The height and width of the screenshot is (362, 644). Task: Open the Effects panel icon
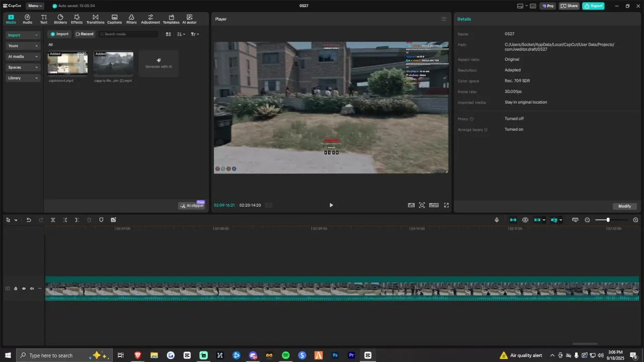(76, 19)
